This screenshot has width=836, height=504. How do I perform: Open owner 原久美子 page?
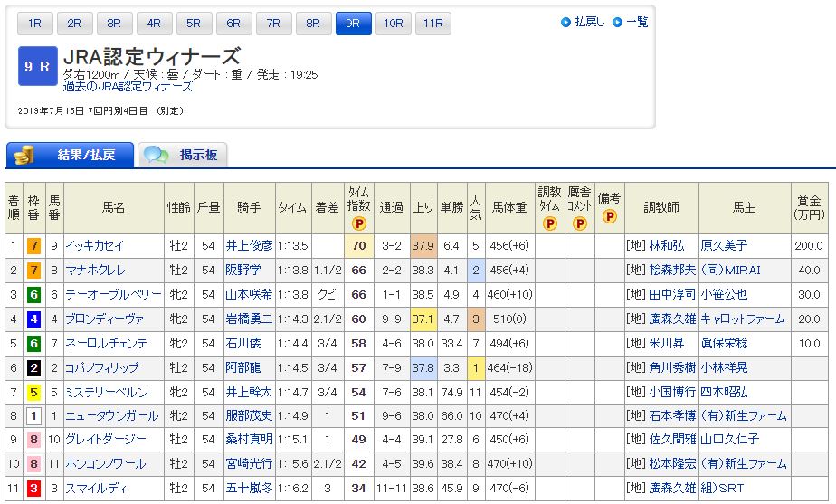point(724,246)
